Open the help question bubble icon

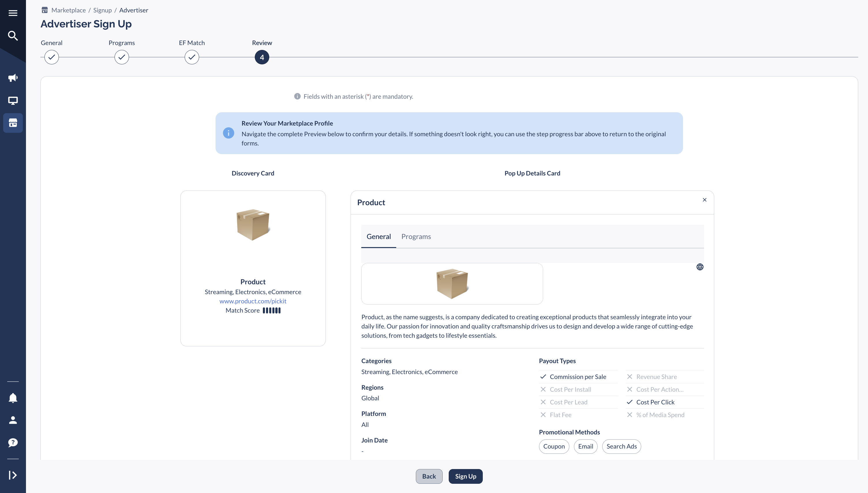pyautogui.click(x=13, y=442)
